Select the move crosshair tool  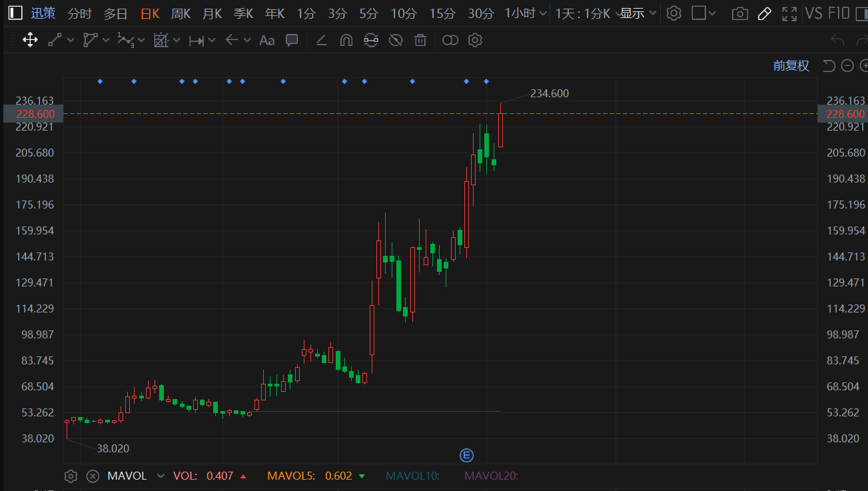[x=30, y=40]
